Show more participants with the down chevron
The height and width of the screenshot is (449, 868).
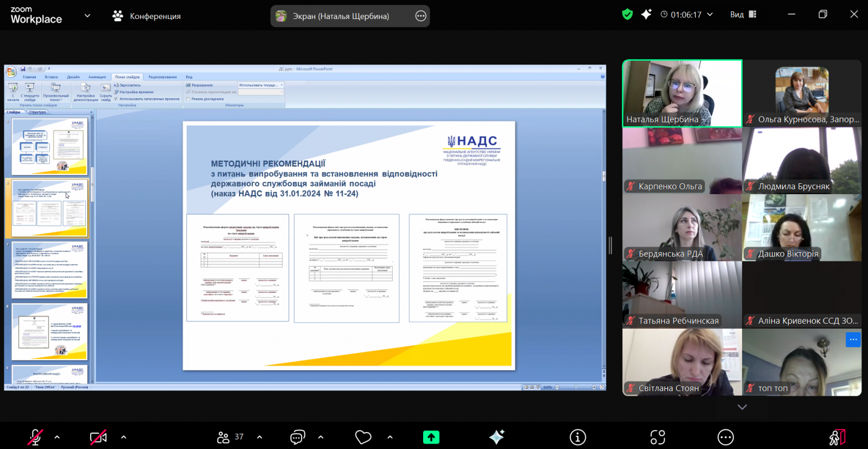742,407
